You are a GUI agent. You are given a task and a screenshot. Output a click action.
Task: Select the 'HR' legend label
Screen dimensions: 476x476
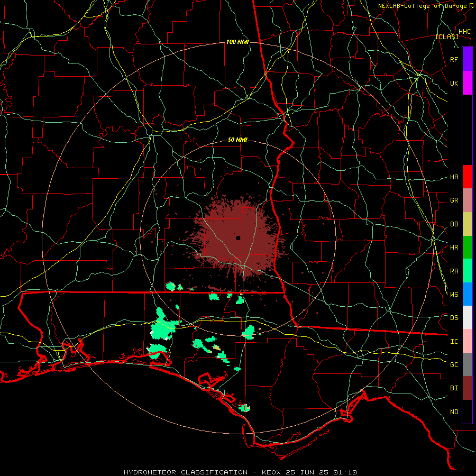tap(454, 248)
